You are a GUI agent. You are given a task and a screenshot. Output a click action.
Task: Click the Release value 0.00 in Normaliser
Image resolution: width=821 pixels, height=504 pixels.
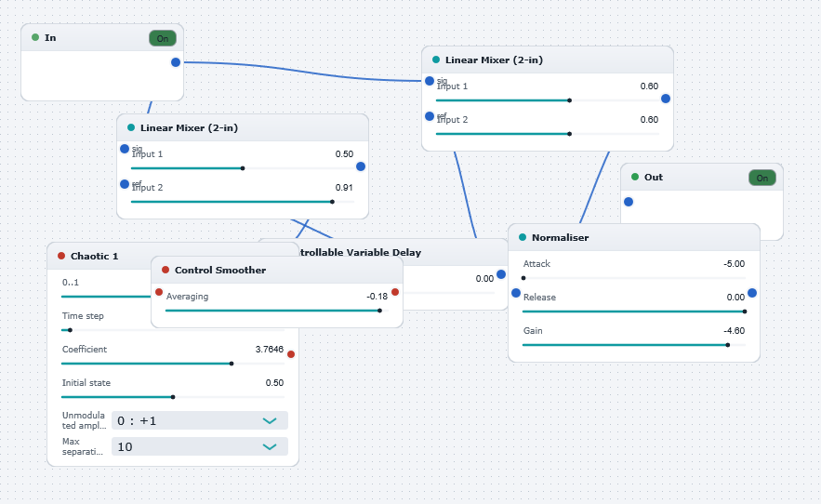[735, 298]
